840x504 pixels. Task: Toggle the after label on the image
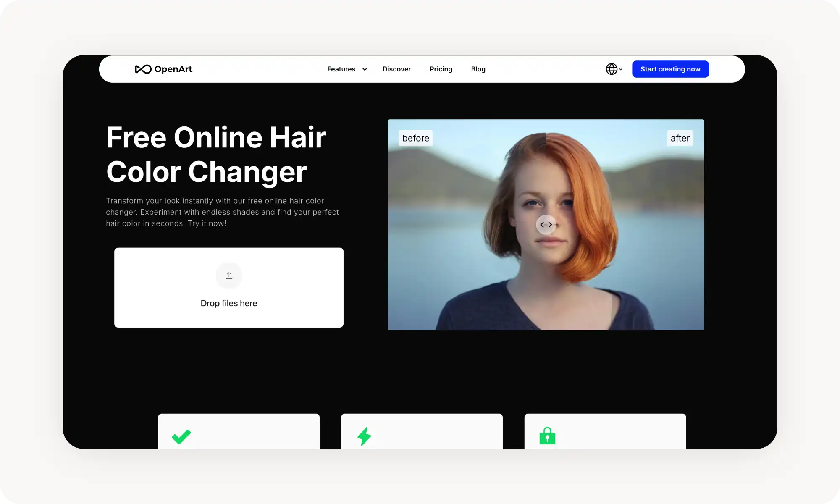click(x=680, y=138)
